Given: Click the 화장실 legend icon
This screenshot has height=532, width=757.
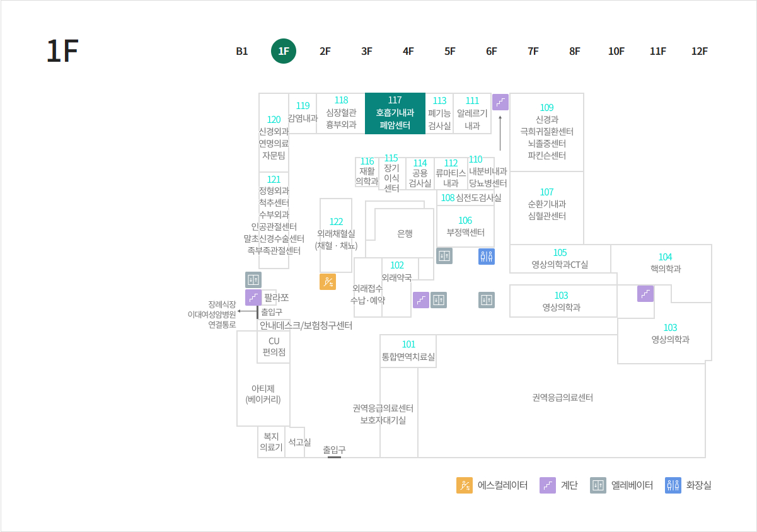Looking at the screenshot, I should click(673, 485).
